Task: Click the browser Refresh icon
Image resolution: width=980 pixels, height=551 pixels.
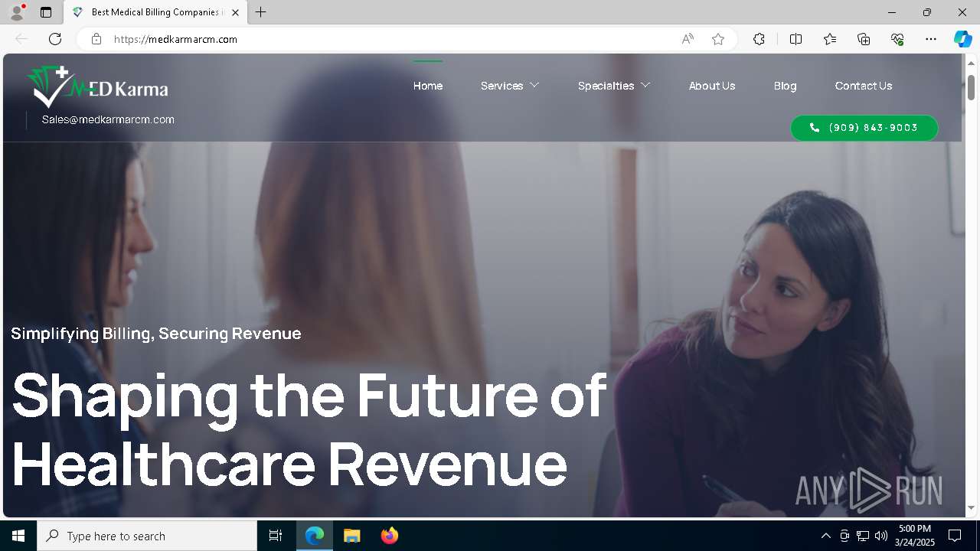Action: coord(55,39)
